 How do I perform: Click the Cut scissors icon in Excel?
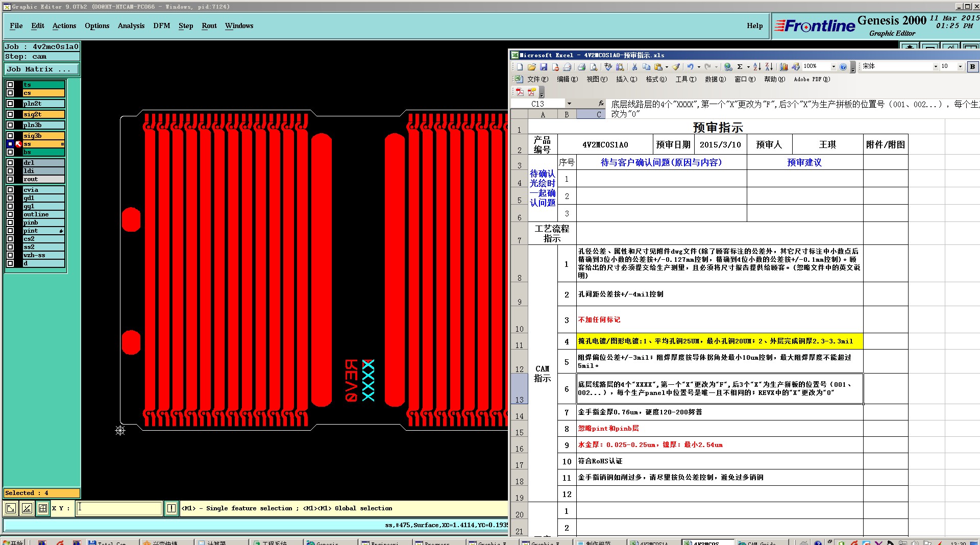pos(634,67)
